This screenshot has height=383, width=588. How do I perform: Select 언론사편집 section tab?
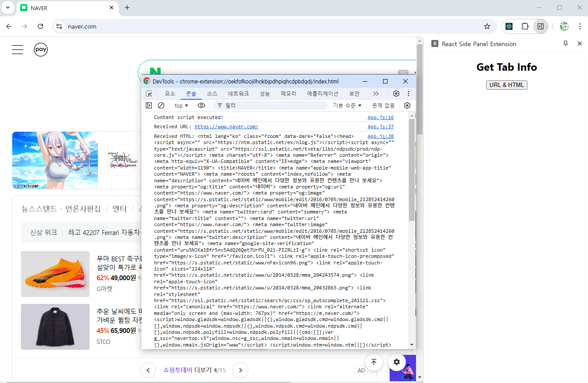pos(83,209)
